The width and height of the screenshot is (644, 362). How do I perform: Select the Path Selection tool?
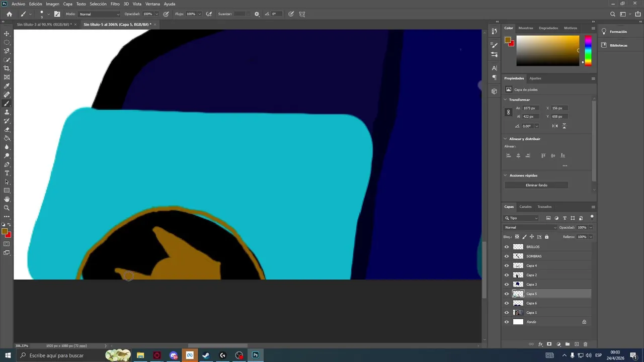tap(7, 182)
